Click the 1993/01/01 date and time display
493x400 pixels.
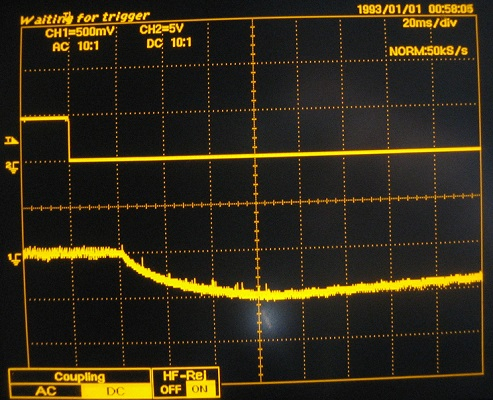(x=415, y=9)
